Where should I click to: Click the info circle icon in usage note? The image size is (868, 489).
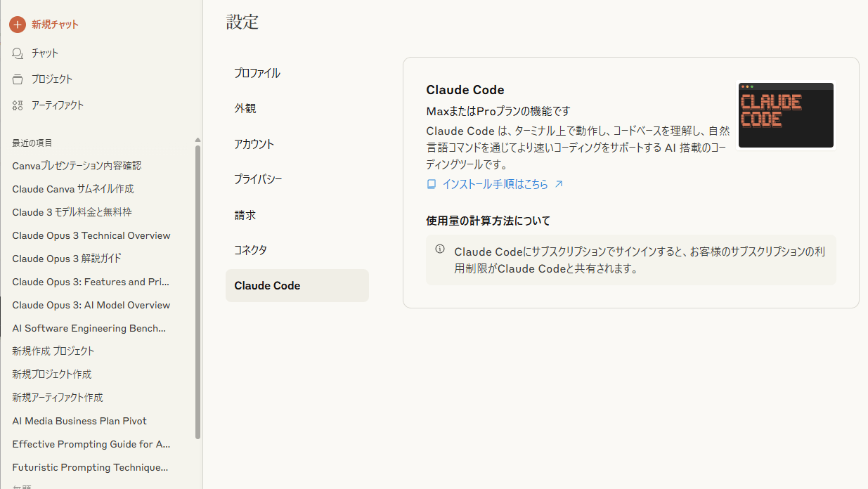tap(440, 249)
